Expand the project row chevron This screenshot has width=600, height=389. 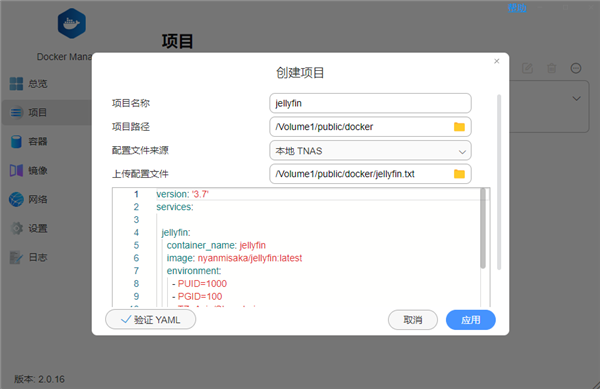[576, 99]
